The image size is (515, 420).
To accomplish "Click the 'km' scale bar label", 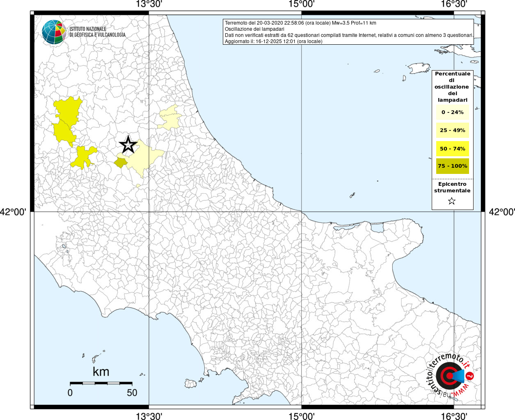I will tap(101, 372).
